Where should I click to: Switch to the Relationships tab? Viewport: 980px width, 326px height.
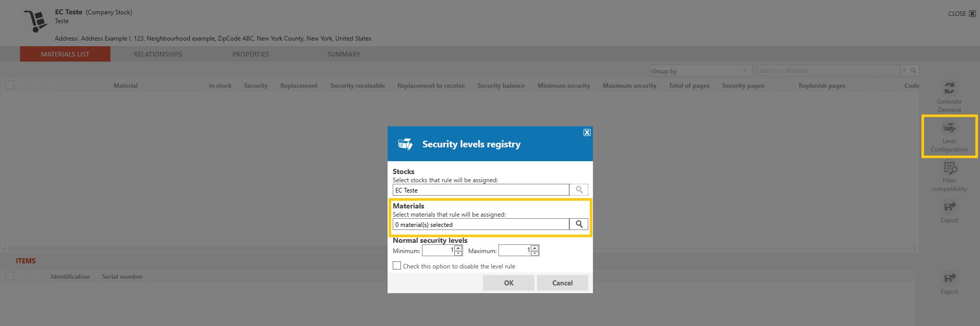pyautogui.click(x=158, y=54)
